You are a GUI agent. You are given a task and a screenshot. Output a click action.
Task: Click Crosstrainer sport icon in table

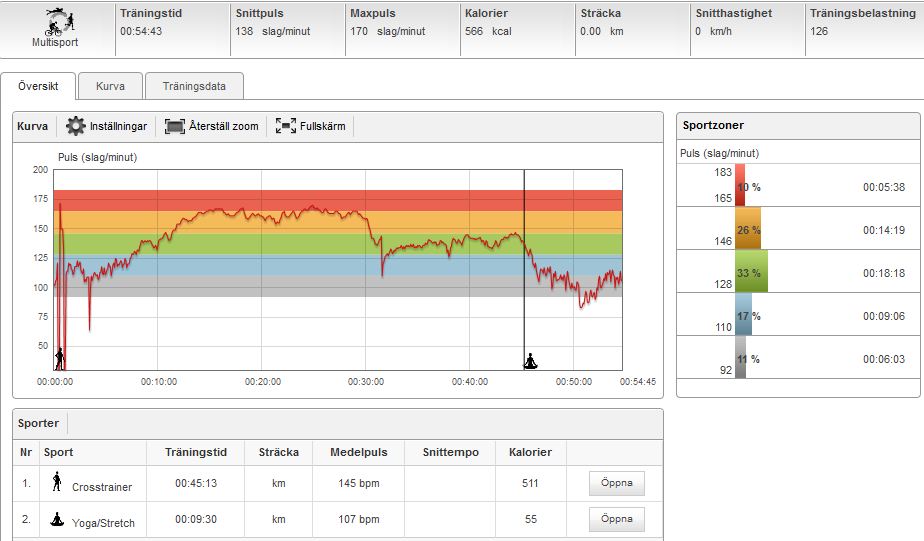coord(57,483)
